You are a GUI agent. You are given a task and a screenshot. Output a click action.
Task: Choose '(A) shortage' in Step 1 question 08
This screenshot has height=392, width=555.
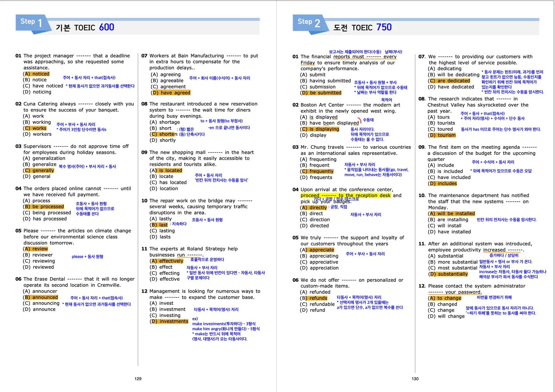pos(165,122)
